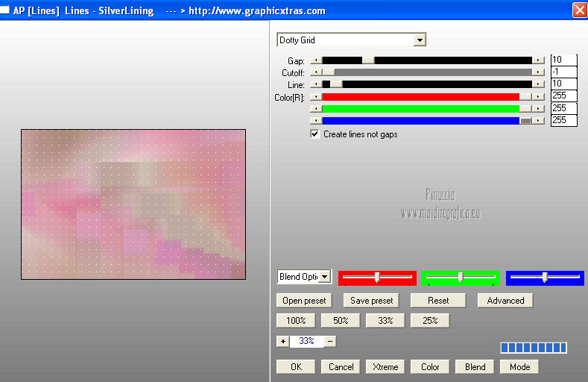
Task: Set preview zoom to 25%
Action: 430,321
